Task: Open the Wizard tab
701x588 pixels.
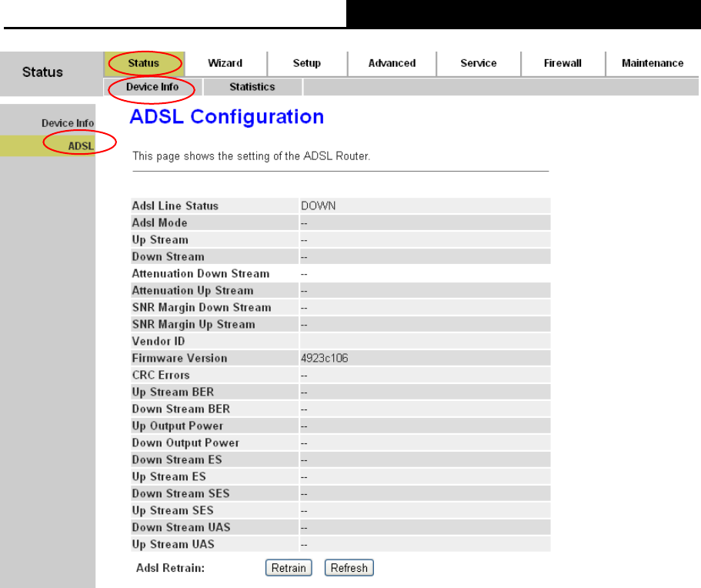Action: (225, 64)
